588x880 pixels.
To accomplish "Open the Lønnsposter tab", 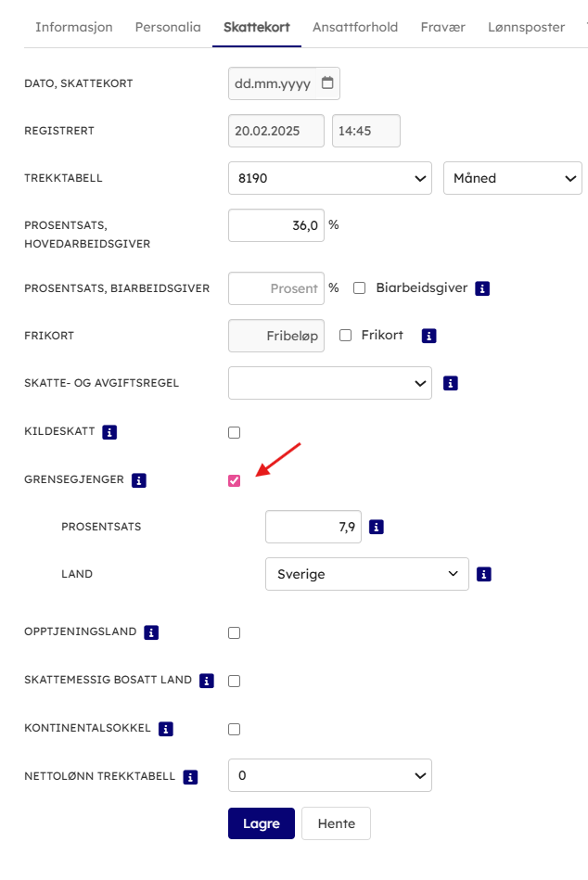I will coord(526,27).
